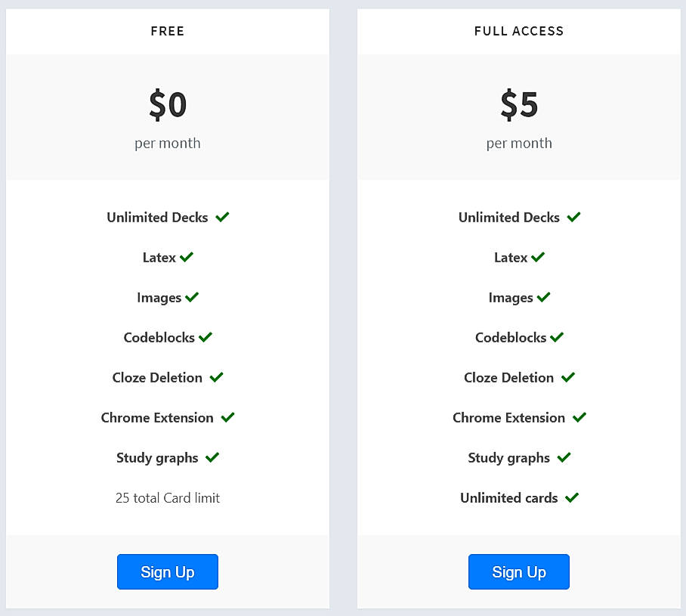Click per month under the Free price
Viewport: 686px width, 616px height.
click(x=167, y=143)
